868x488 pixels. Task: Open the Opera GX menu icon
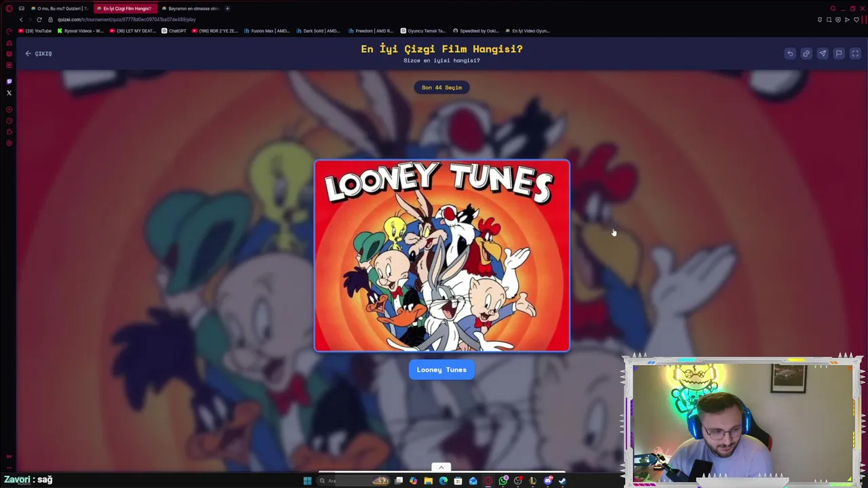[9, 8]
